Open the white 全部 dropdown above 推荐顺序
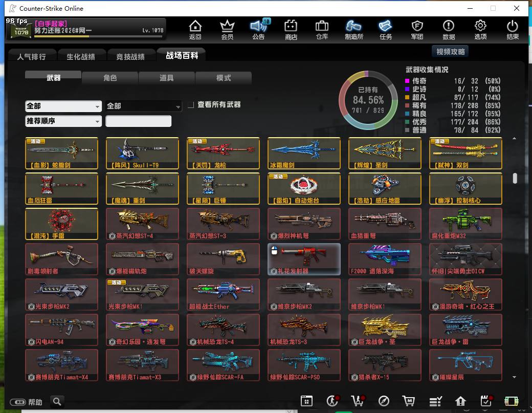The height and width of the screenshot is (413, 532). (x=63, y=106)
